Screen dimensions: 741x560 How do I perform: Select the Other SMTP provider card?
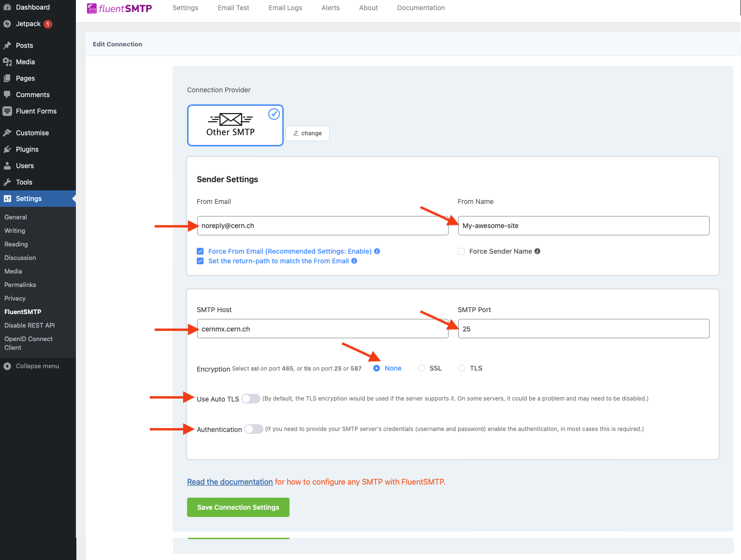click(x=235, y=125)
